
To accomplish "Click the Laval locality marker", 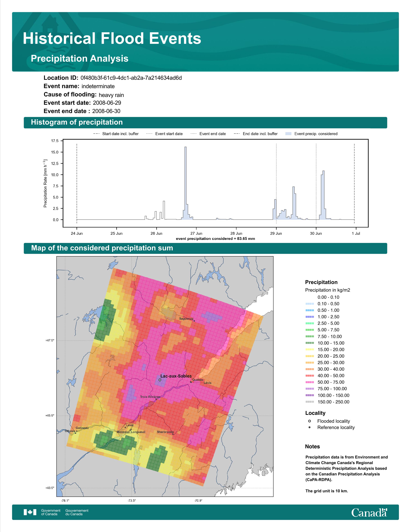I will point(125,427).
